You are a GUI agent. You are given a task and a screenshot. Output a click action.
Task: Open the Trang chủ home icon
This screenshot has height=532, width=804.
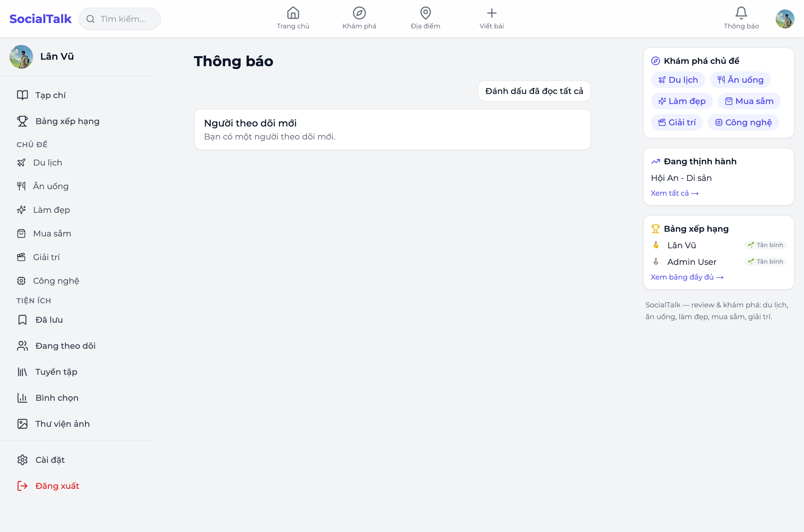click(293, 13)
